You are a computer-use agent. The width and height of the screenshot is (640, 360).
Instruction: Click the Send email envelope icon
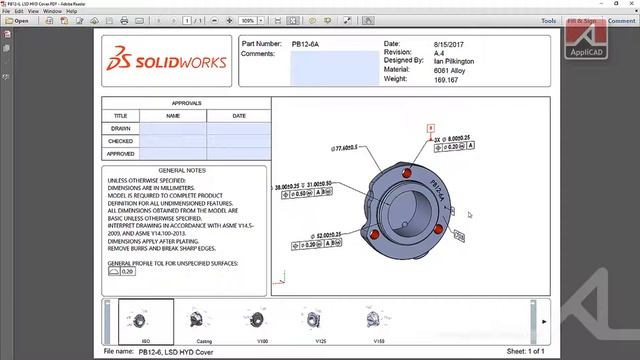pyautogui.click(x=140, y=20)
